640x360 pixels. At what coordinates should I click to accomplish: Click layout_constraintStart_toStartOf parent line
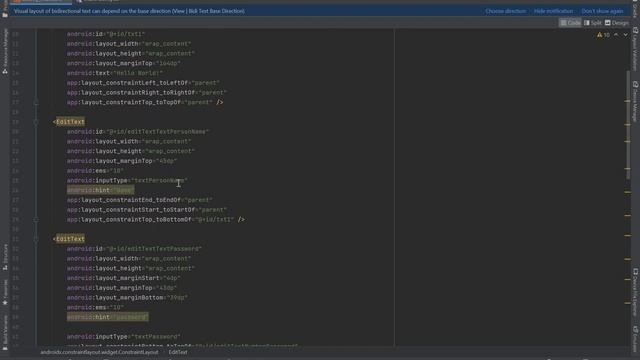click(x=147, y=210)
